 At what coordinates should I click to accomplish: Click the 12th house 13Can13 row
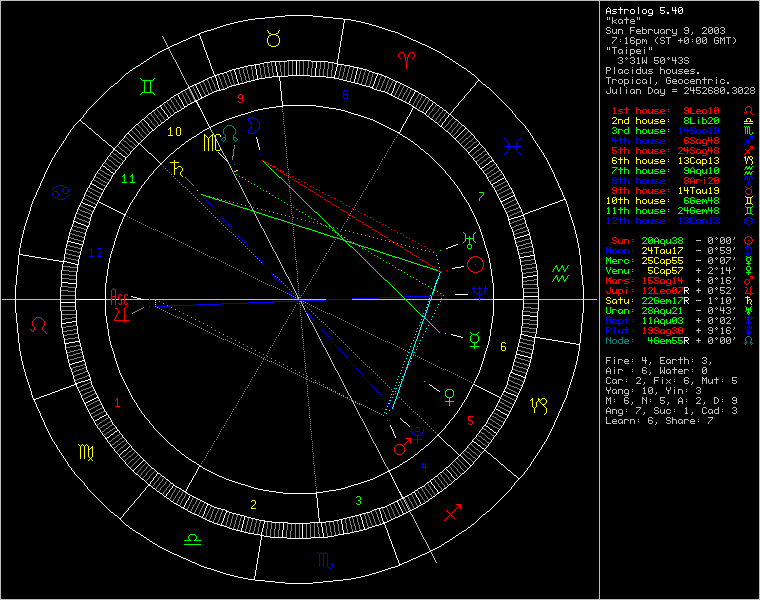click(x=681, y=221)
